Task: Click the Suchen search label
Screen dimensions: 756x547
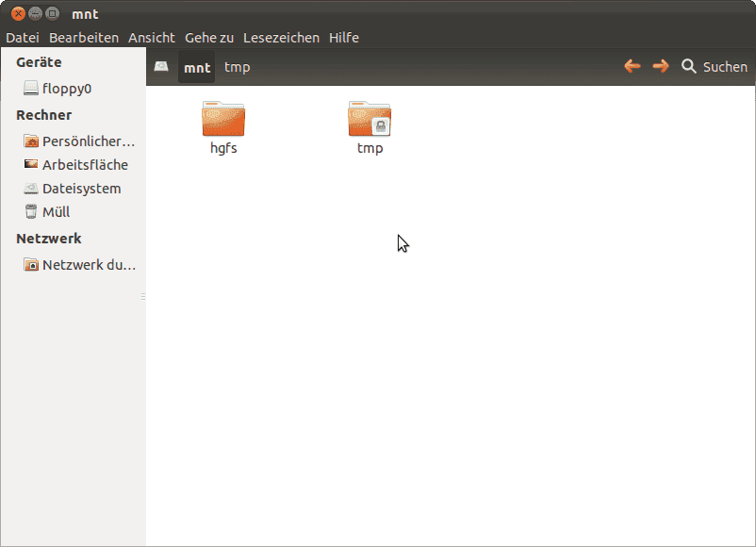Action: pyautogui.click(x=725, y=67)
